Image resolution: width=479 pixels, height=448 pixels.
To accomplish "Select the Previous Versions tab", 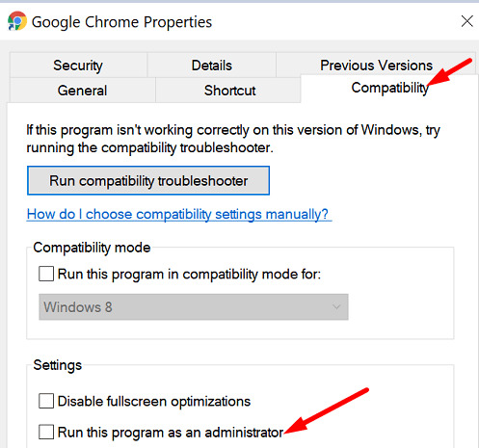I will 376,66.
